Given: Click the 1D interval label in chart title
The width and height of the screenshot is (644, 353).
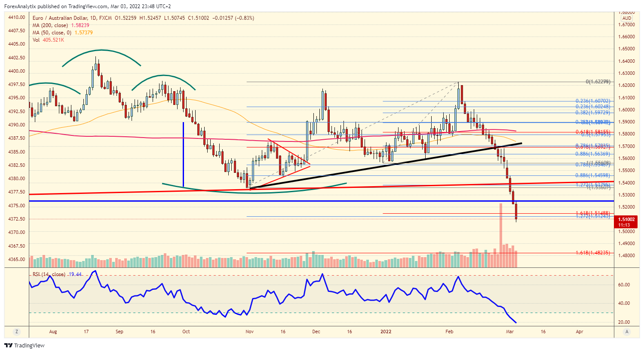Looking at the screenshot, I should point(93,18).
